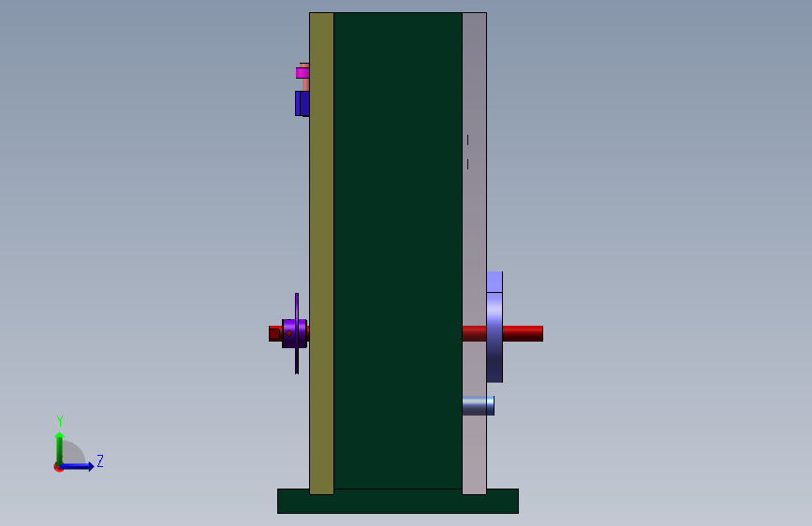The height and width of the screenshot is (526, 812).
Task: Select the dark green central housing body
Action: tap(398, 251)
